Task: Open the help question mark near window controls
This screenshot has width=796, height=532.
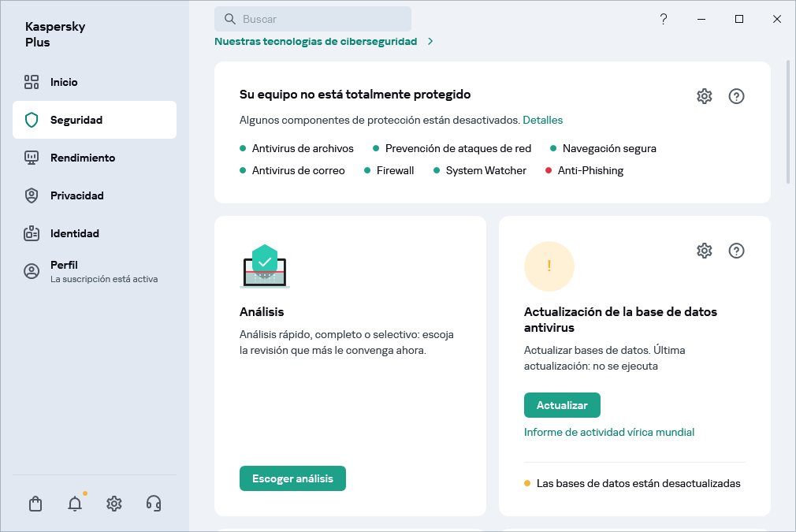Action: pyautogui.click(x=664, y=19)
